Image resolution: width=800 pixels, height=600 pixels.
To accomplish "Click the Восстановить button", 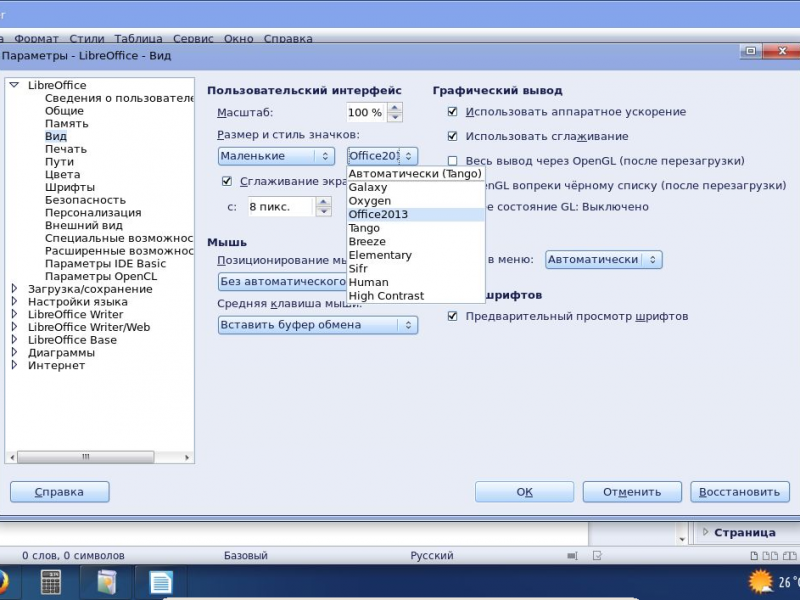I will [740, 492].
